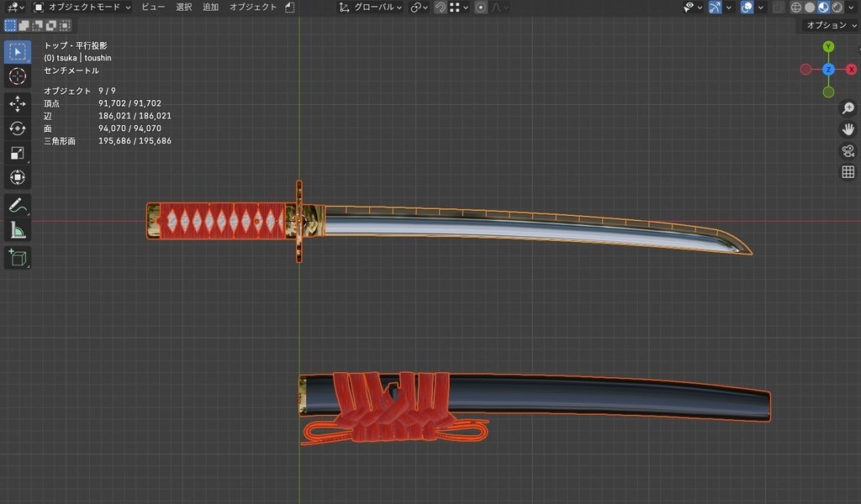The height and width of the screenshot is (504, 861).
Task: Select the Annotate pencil tool
Action: pyautogui.click(x=17, y=206)
